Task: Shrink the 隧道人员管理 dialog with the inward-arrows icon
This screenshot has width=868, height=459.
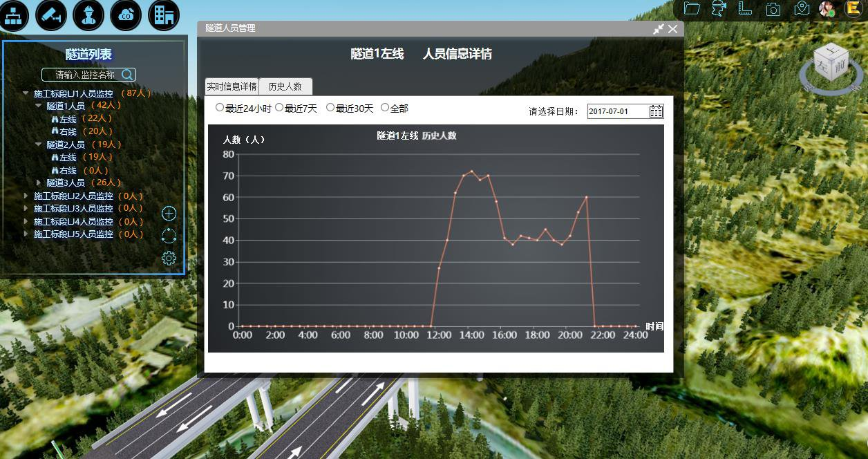Action: pyautogui.click(x=659, y=28)
